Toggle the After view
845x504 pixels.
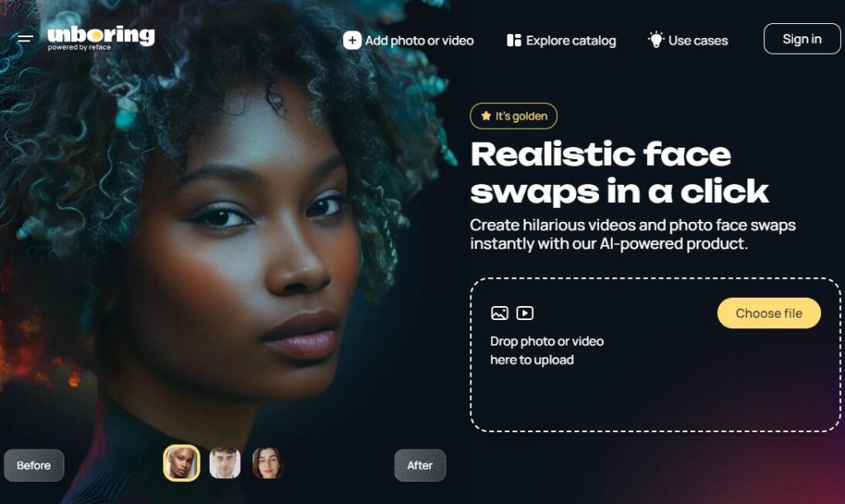[x=420, y=465]
